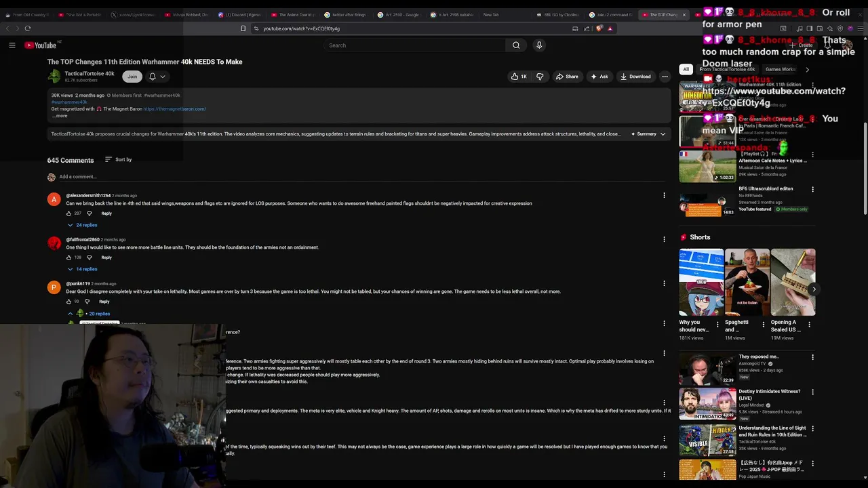
Task: Expand the 14 replies thread
Action: click(82, 269)
